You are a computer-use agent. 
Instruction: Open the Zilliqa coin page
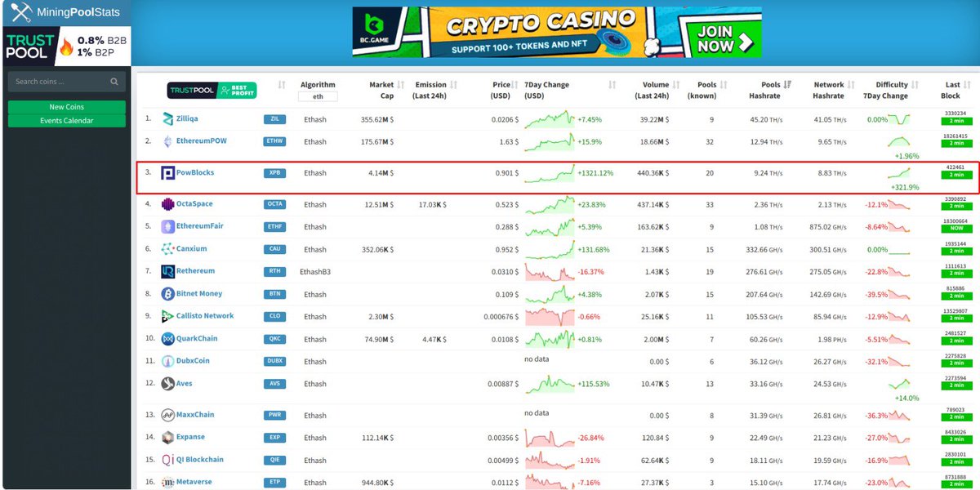(x=187, y=119)
